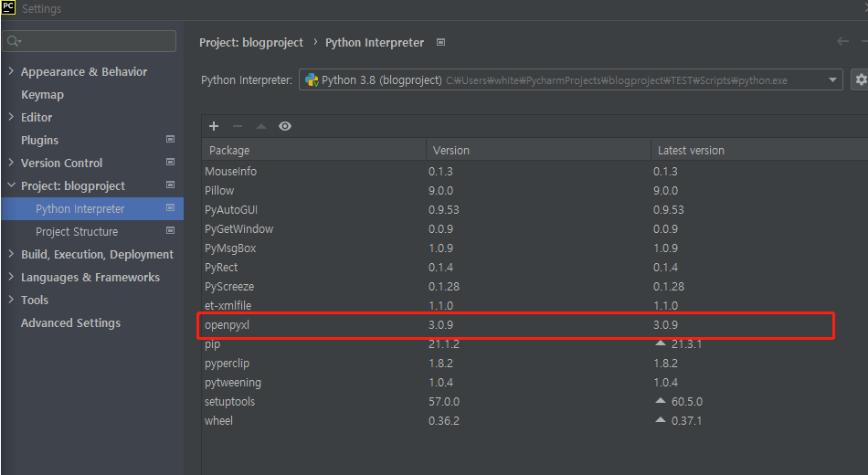Screen dimensions: 868x475
Task: Select the Pillow package row
Action: tap(535, 190)
